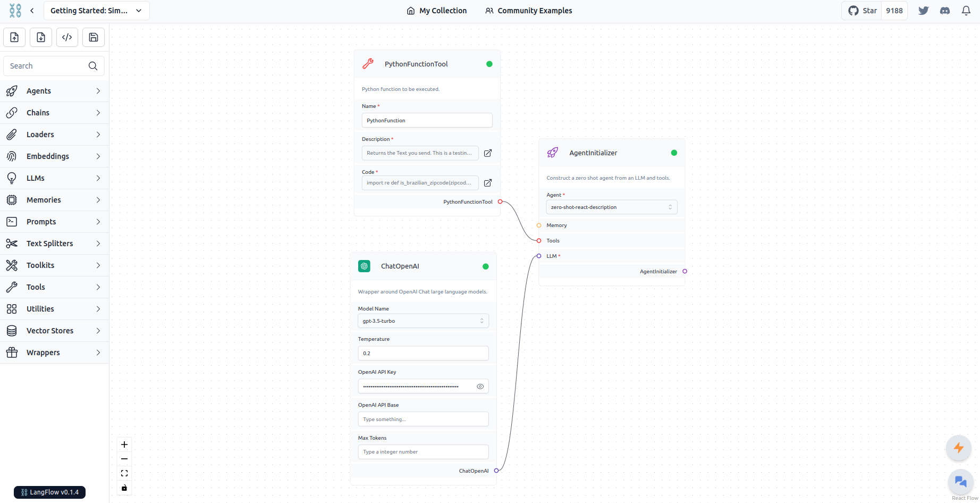980x503 pixels.
Task: Switch to My Collection tab
Action: tap(437, 11)
